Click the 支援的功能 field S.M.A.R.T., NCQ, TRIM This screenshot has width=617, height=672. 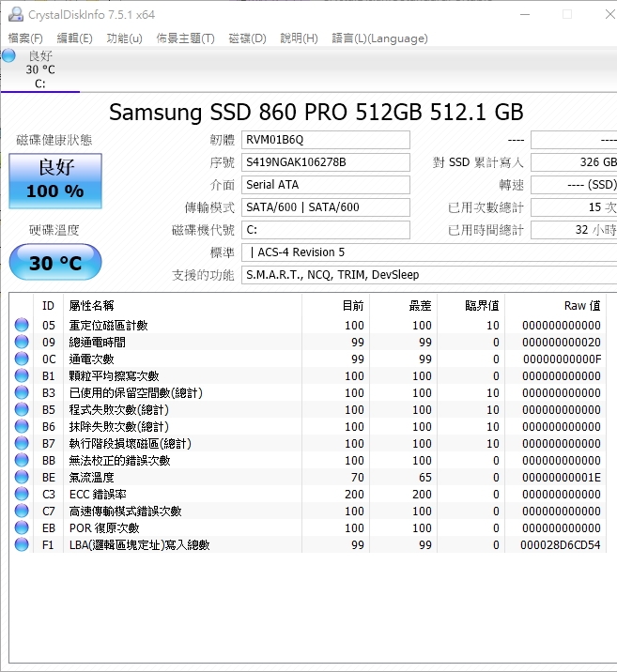click(429, 275)
